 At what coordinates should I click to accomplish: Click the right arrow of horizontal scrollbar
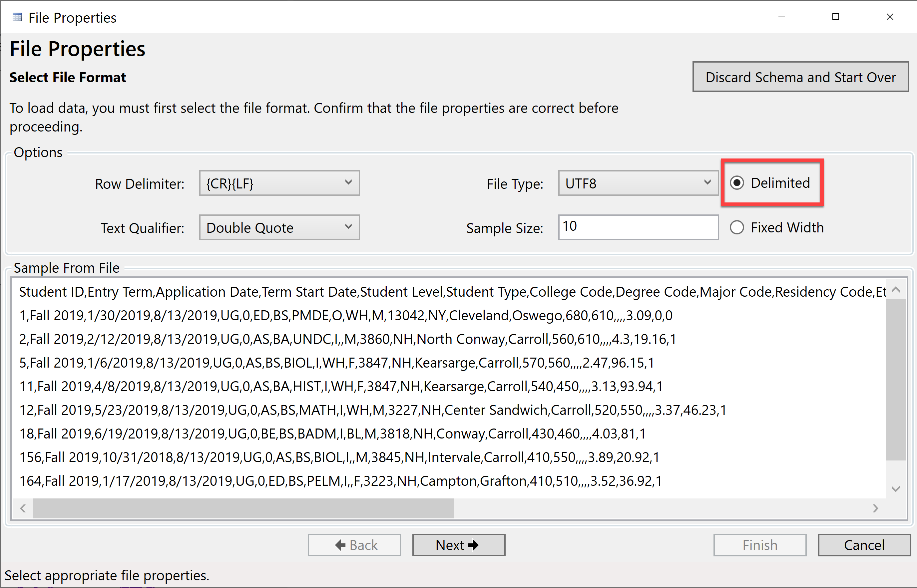click(876, 508)
